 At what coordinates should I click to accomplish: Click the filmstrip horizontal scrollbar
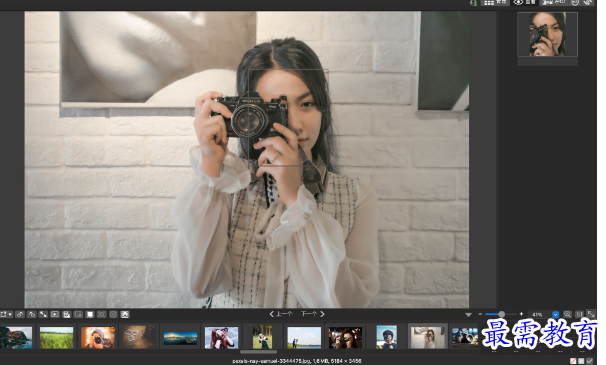click(x=259, y=352)
